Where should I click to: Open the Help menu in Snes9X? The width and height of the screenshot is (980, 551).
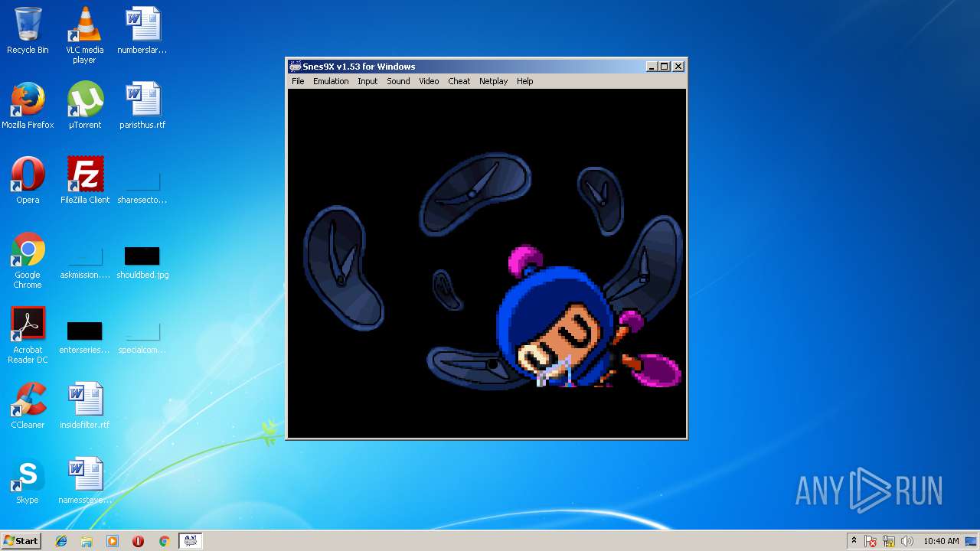coord(524,81)
